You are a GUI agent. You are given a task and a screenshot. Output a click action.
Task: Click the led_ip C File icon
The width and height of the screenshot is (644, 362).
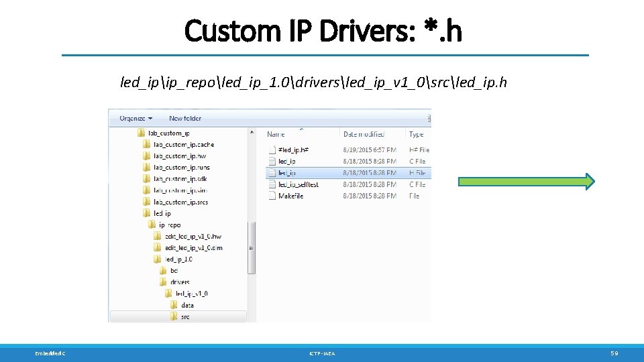(272, 162)
